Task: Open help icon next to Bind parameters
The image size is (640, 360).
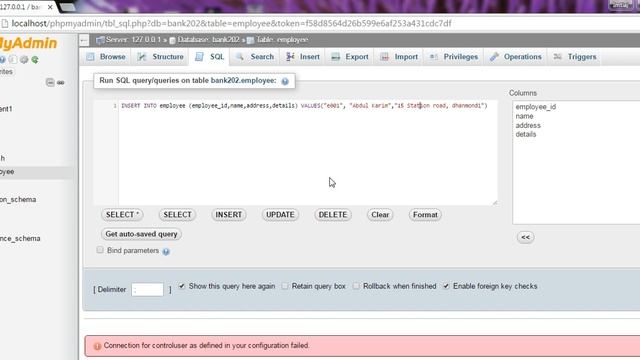Action: pos(166,251)
